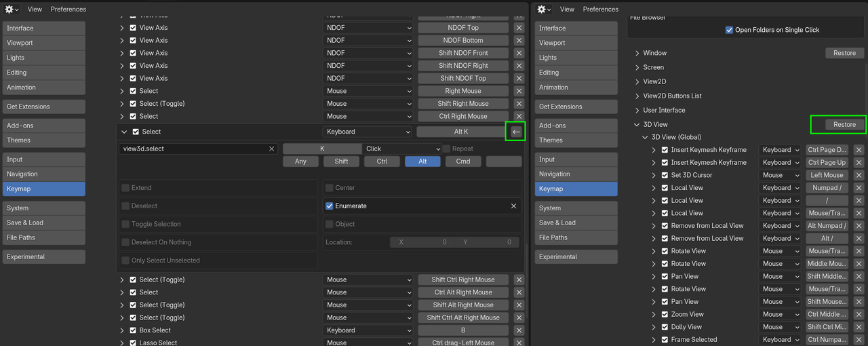This screenshot has width=868, height=346.
Task: Remove the Shift Ctrl Right Mouse entry
Action: [x=519, y=280]
